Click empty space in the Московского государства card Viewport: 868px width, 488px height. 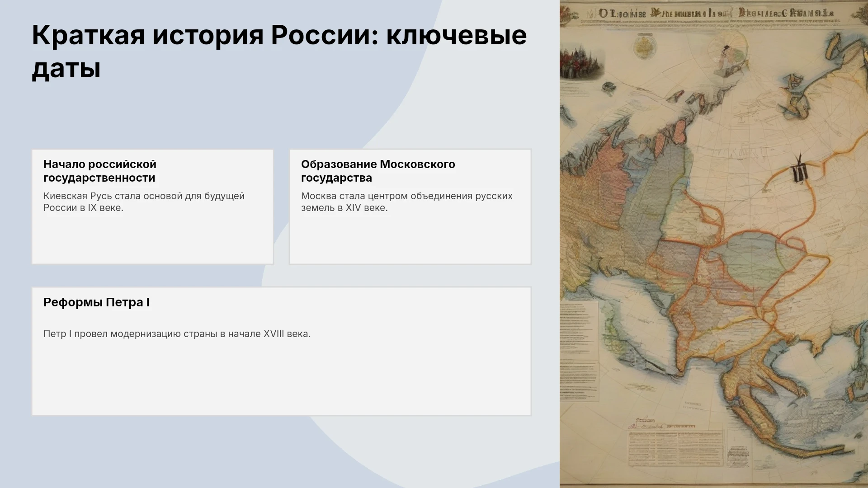(x=410, y=239)
